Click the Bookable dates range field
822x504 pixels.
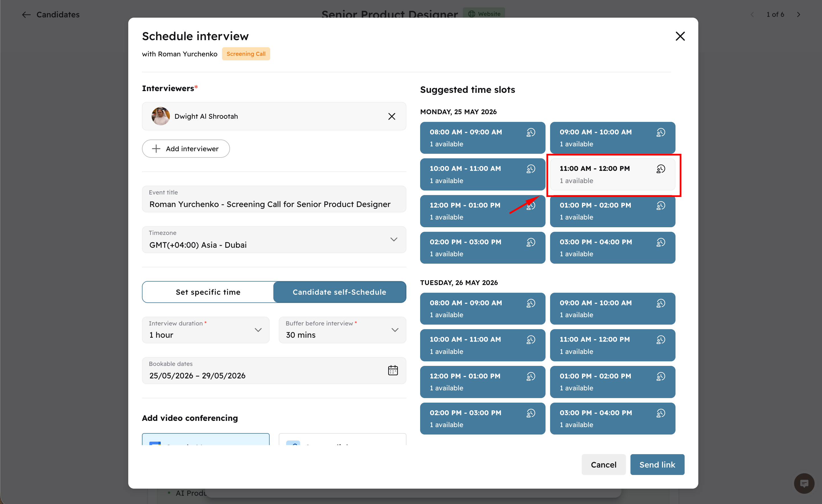coord(274,371)
